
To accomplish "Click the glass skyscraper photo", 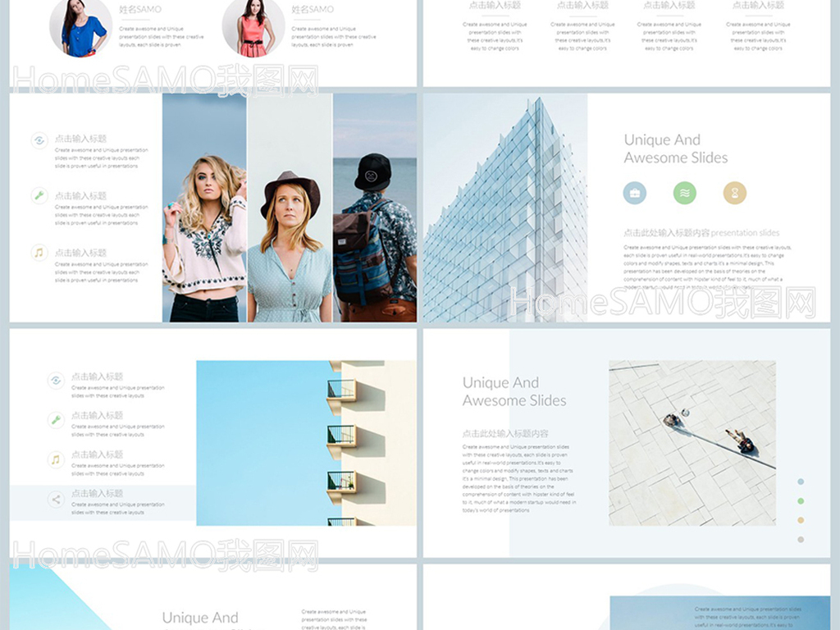I will click(505, 208).
